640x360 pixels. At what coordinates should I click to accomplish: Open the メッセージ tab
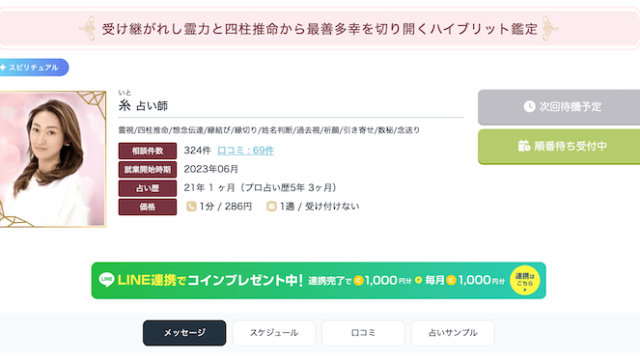(x=184, y=333)
